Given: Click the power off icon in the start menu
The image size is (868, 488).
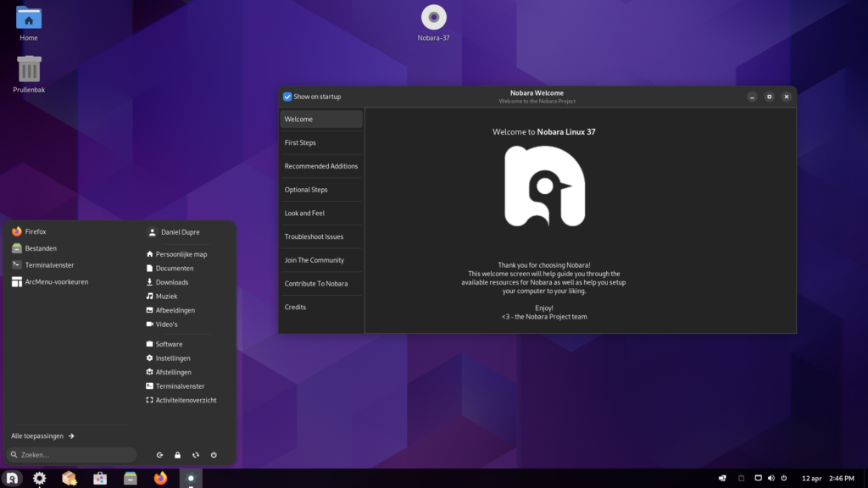Looking at the screenshot, I should coord(214,455).
